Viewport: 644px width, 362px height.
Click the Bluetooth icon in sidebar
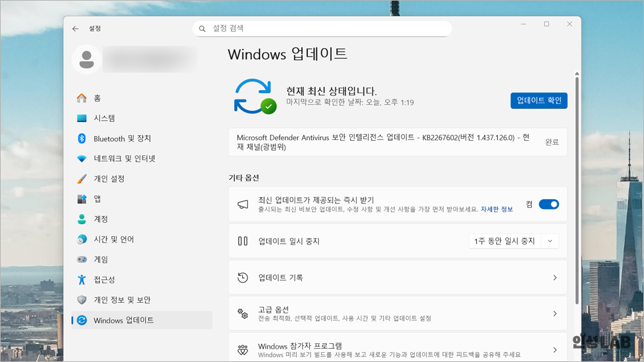82,139
